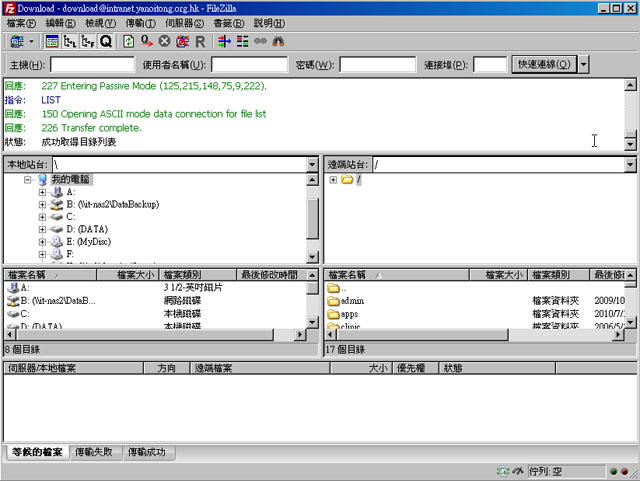
Task: Focus the 連接埠(P) port field
Action: (490, 65)
